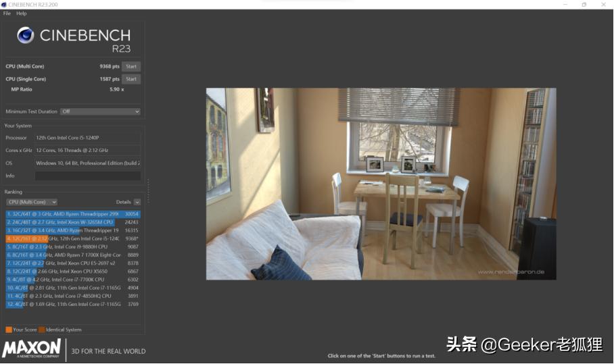614x364 pixels.
Task: Select the AMD Ryzen Threadripper 32C/64T ranking row
Action: click(73, 214)
